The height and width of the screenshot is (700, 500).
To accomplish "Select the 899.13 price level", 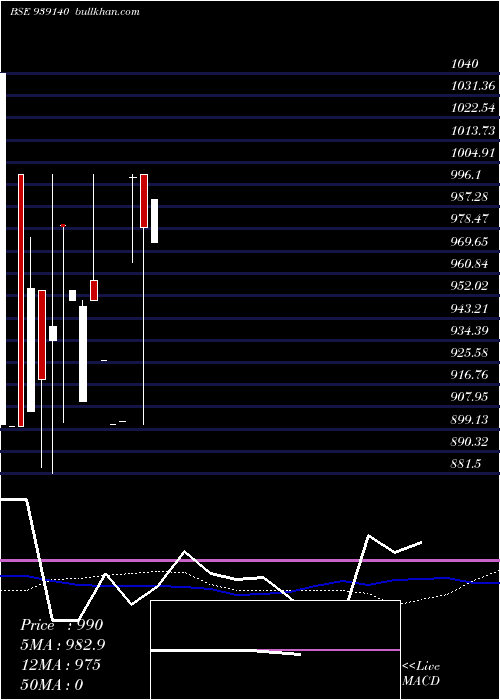I will tap(469, 420).
